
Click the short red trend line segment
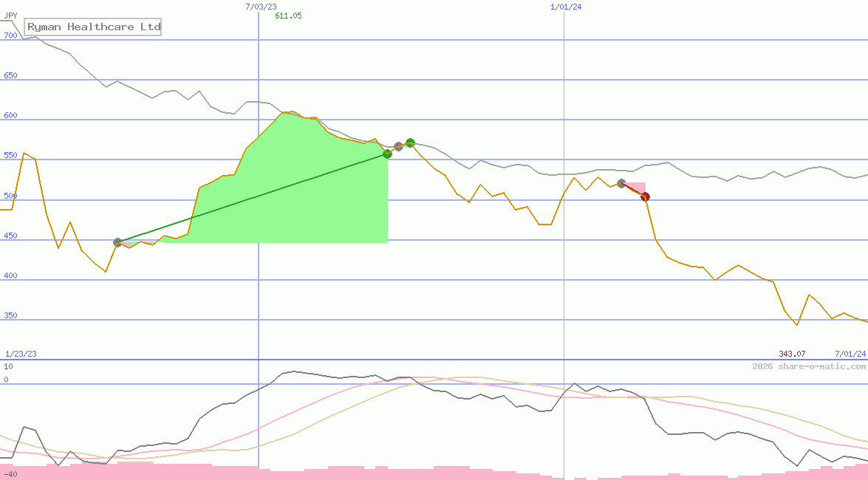point(632,189)
